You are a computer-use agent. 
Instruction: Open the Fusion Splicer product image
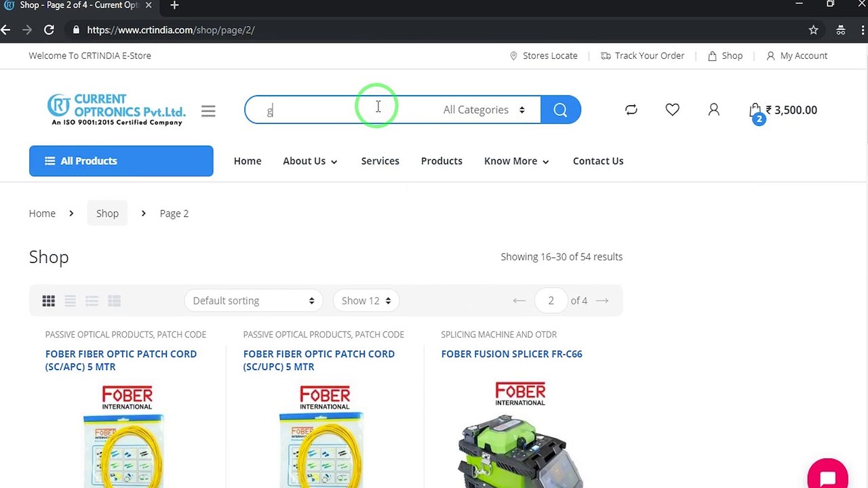tap(520, 434)
